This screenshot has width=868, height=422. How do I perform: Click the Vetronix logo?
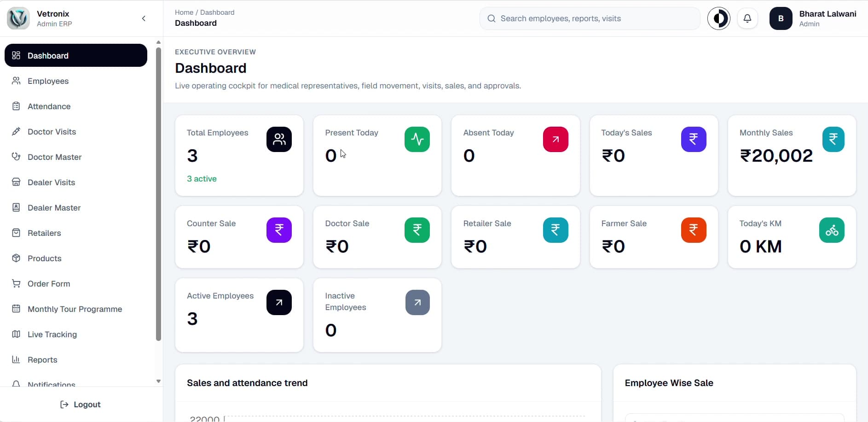18,18
